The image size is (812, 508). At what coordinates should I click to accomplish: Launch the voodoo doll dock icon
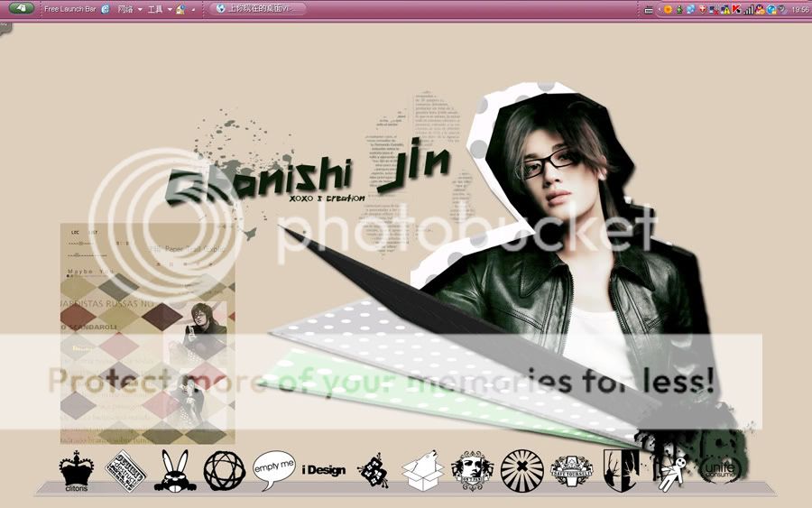point(669,470)
